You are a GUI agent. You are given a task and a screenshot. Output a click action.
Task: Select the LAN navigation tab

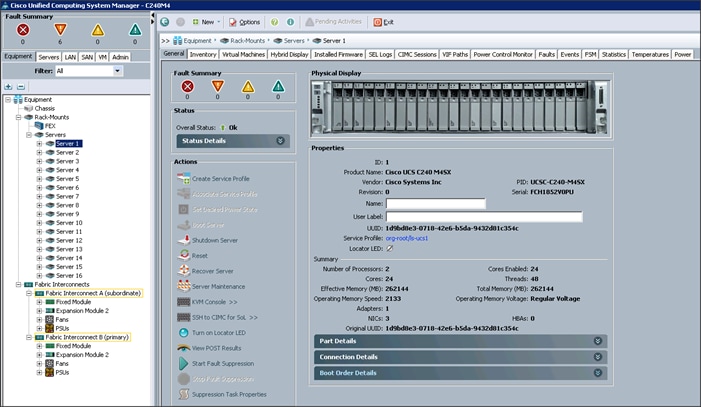[72, 57]
